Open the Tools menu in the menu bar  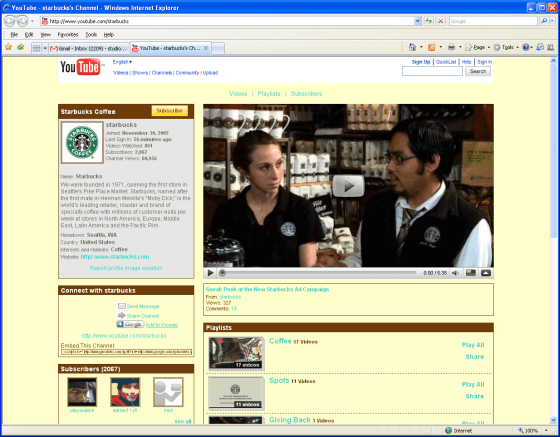tap(91, 35)
